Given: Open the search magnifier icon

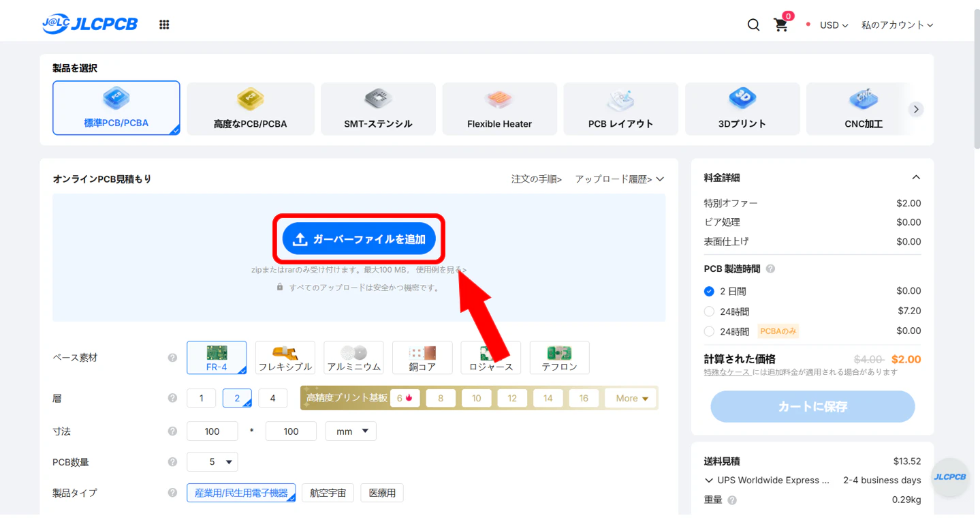Looking at the screenshot, I should (753, 25).
